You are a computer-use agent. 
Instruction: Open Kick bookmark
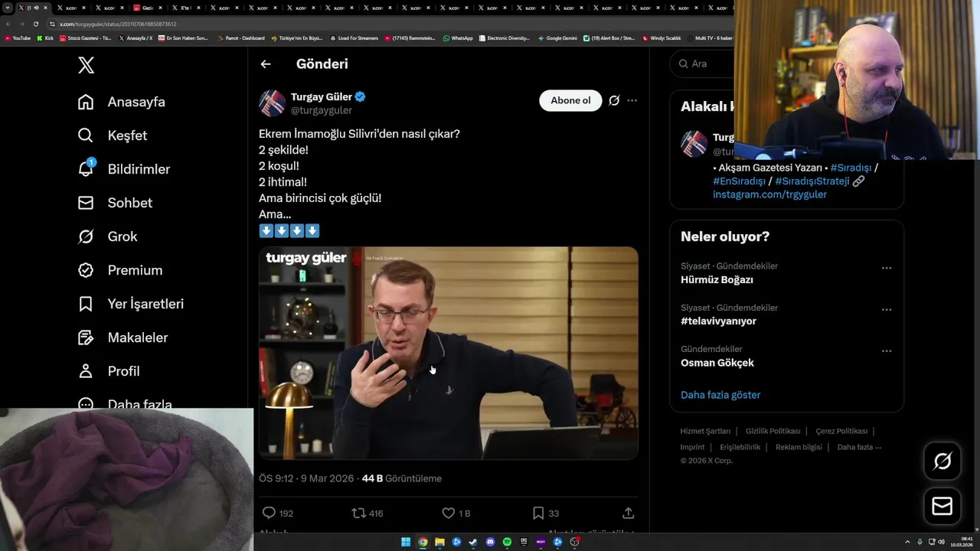coord(45,37)
